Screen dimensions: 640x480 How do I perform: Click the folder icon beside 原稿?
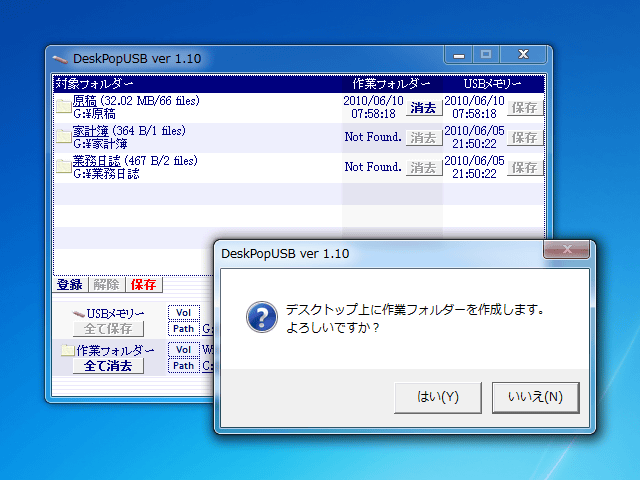click(x=63, y=106)
